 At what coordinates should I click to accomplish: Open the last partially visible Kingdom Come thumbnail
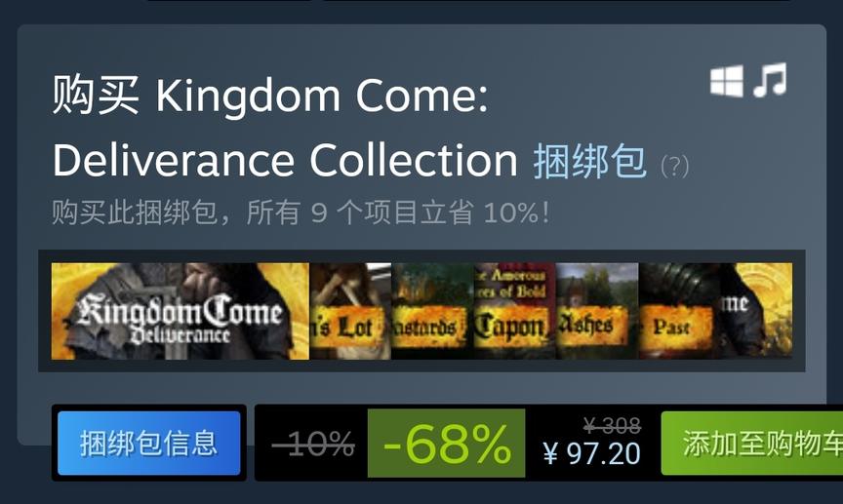click(x=756, y=311)
